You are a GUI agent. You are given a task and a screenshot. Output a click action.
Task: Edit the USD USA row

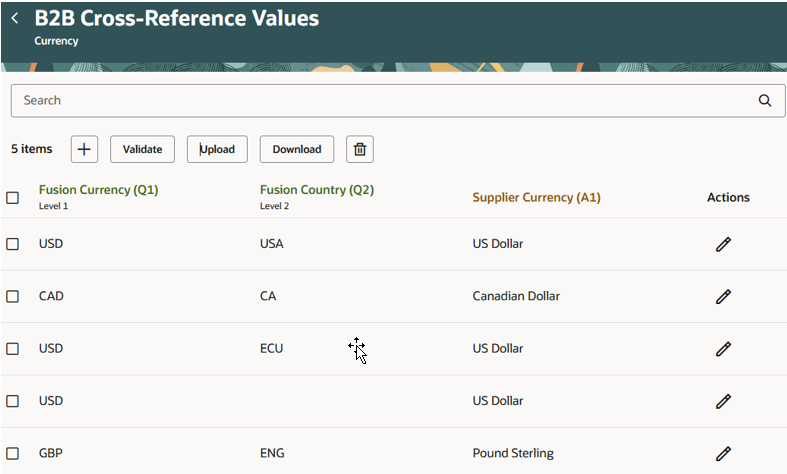[723, 244]
